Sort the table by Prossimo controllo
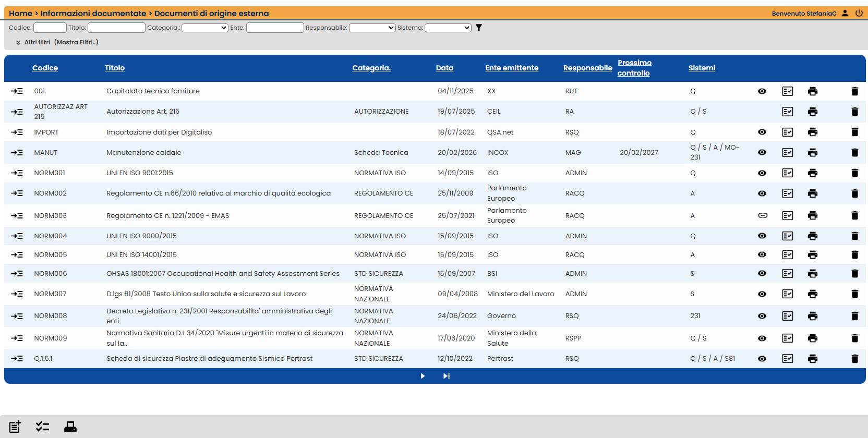Viewport: 868px width, 438px height. coord(634,68)
